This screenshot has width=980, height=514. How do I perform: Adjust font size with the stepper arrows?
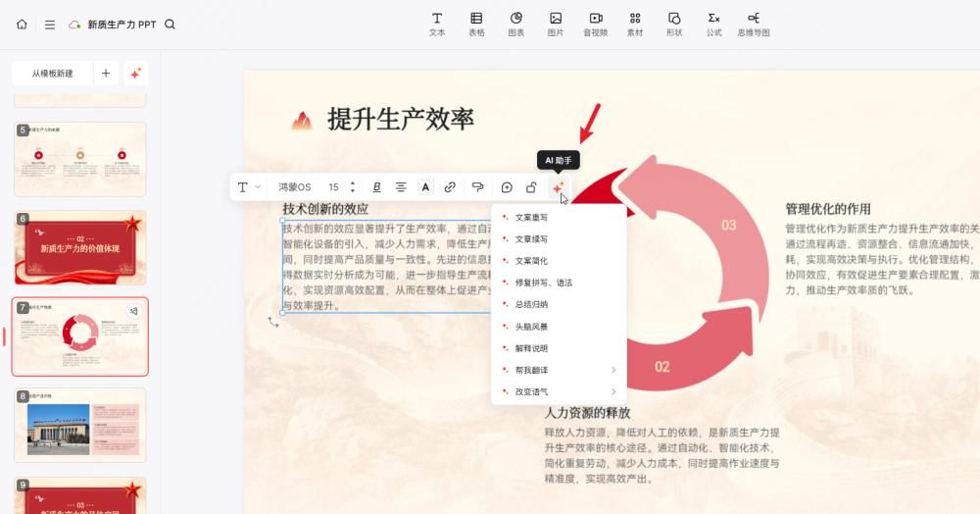[353, 187]
